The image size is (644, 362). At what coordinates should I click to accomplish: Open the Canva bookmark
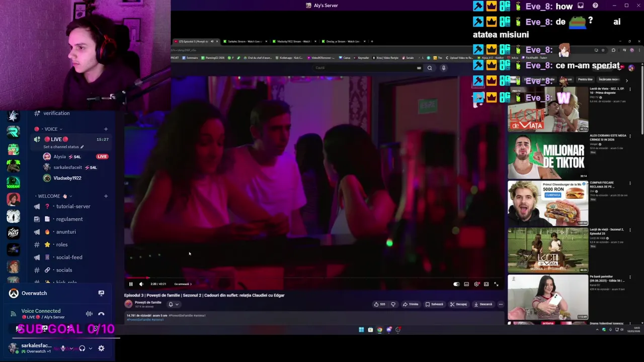345,58
